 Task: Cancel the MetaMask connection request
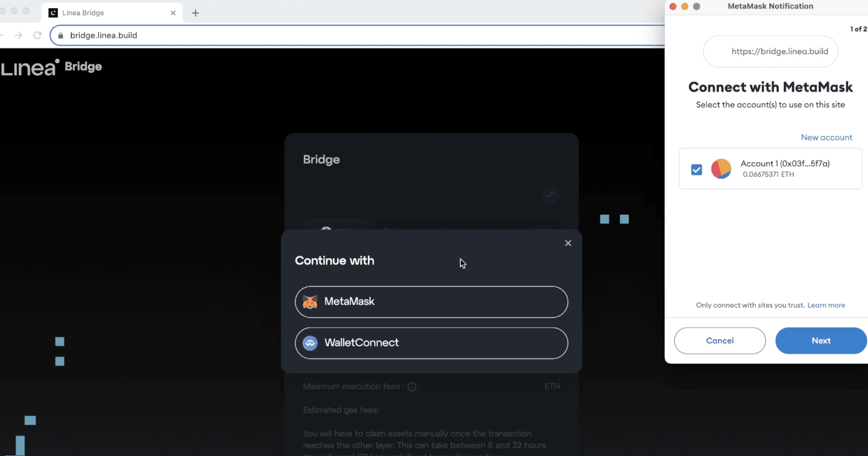[720, 340]
